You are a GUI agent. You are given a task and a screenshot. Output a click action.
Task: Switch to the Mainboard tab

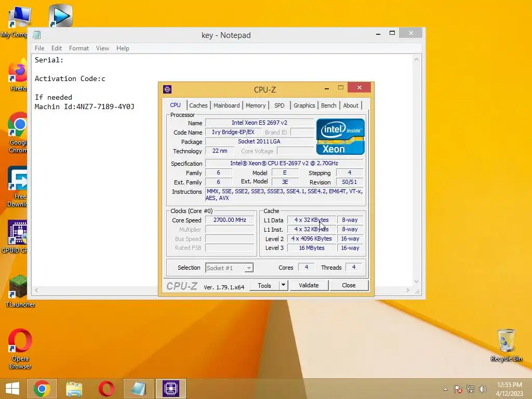click(x=227, y=105)
